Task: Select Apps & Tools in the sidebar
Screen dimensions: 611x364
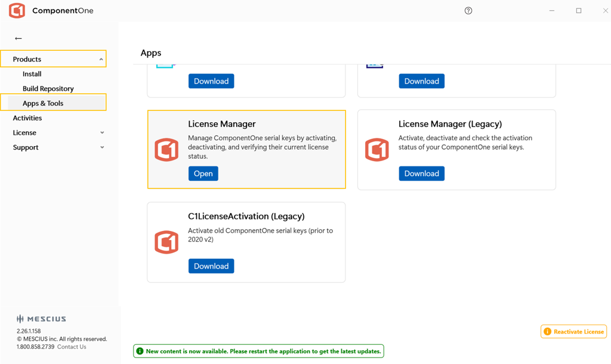Action: tap(43, 103)
